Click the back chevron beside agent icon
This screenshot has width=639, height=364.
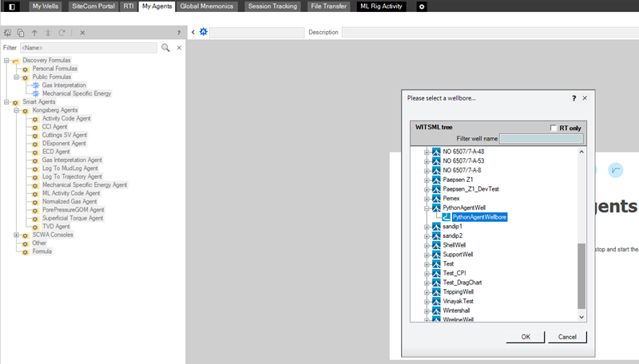[x=193, y=32]
